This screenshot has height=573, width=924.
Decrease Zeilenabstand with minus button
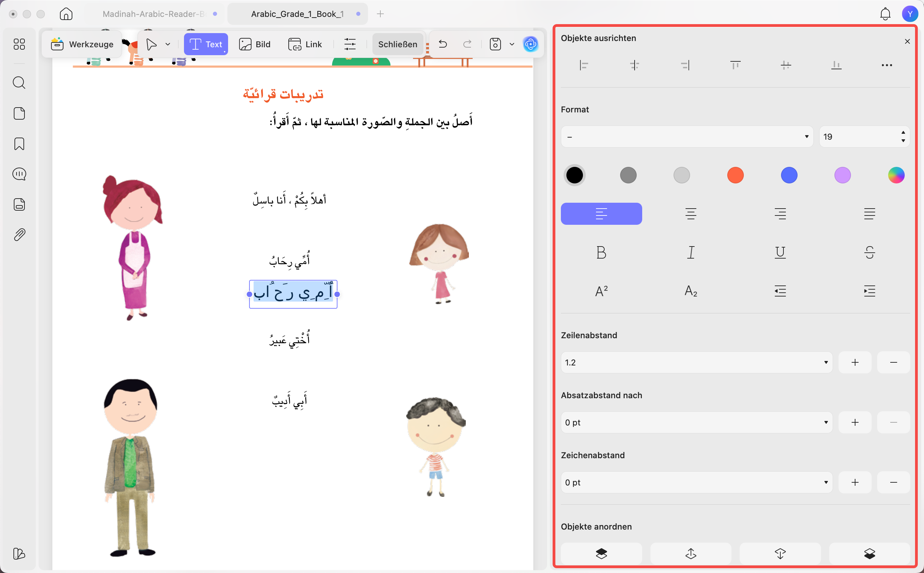[x=893, y=362]
